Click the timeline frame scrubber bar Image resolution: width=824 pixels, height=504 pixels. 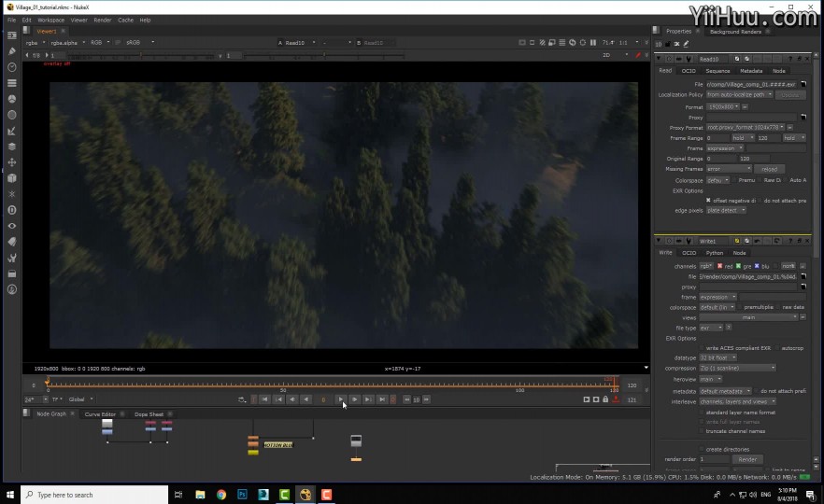(331, 385)
